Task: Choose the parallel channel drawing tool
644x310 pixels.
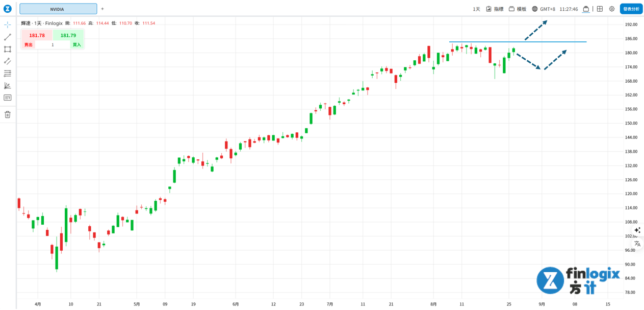Action: (x=8, y=61)
